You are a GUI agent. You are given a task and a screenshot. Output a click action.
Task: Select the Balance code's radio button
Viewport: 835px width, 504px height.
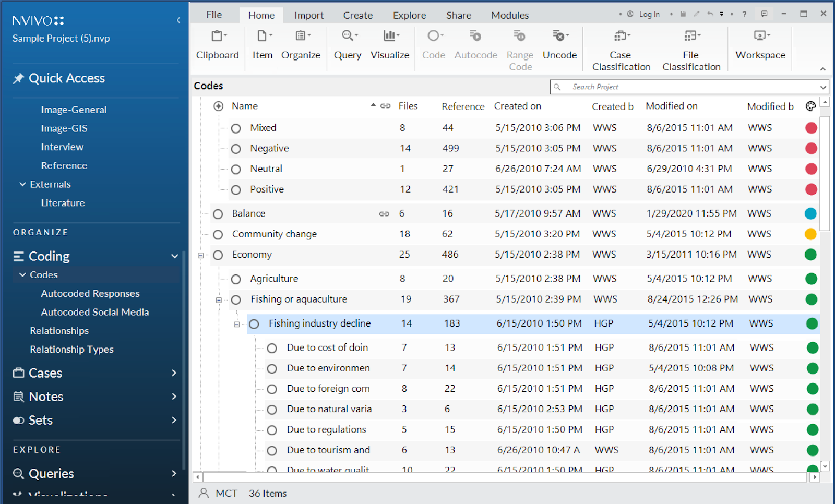[218, 213]
